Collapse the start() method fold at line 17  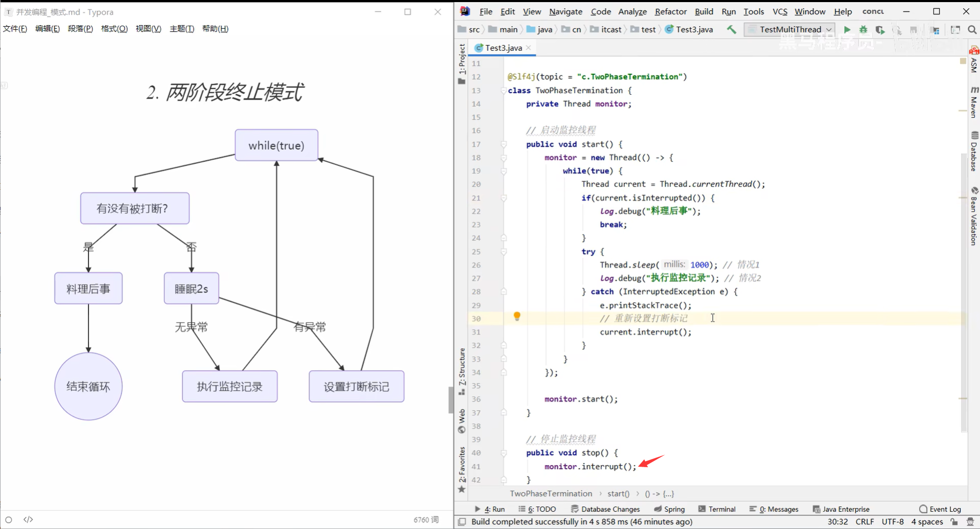503,144
